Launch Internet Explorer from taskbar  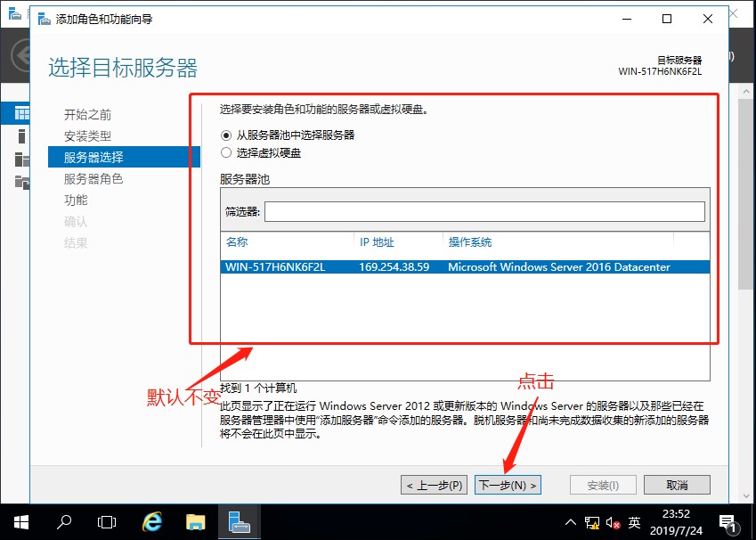click(x=152, y=522)
